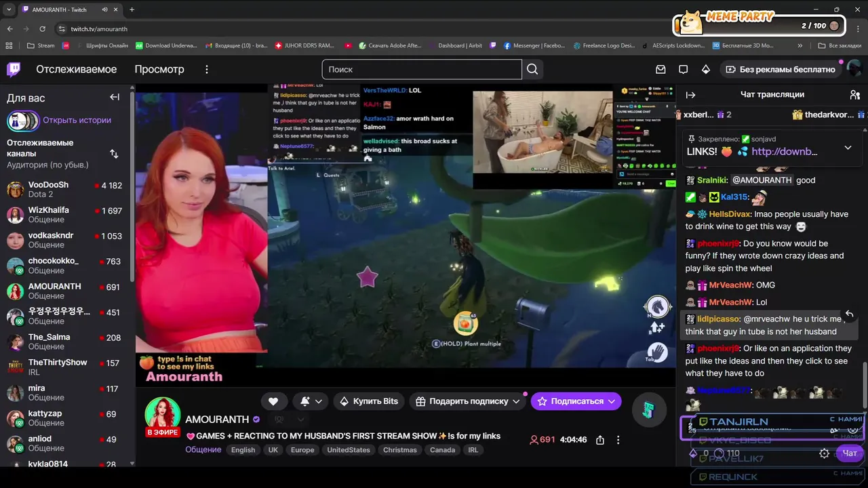This screenshot has width=868, height=488.
Task: Click the twitch.tv/amouranth address bar
Action: [99, 29]
